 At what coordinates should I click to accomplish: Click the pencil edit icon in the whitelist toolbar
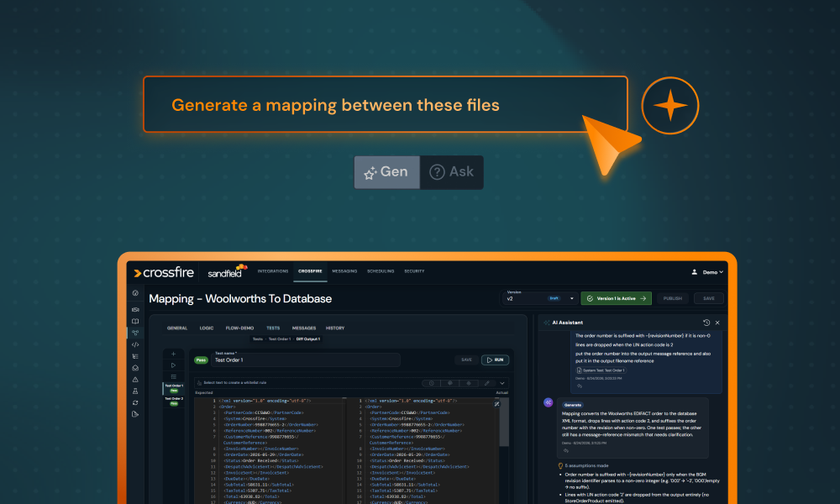486,383
